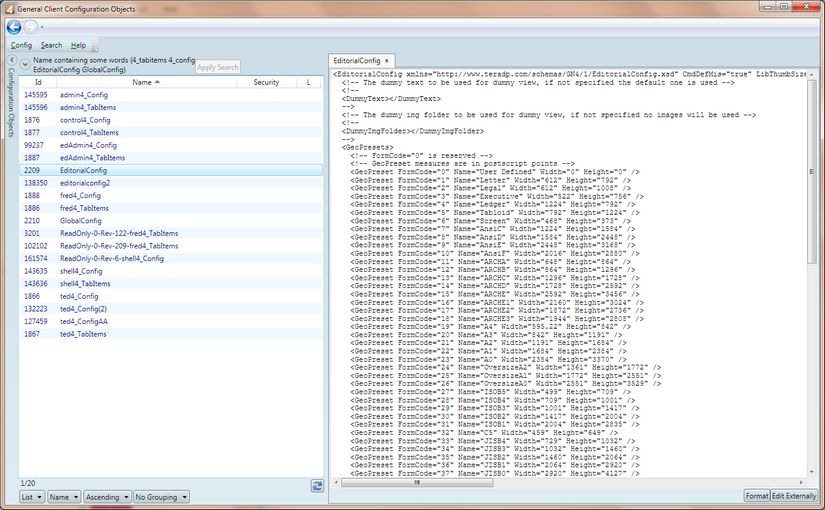
Task: Open the List view dropdown
Action: (x=32, y=497)
